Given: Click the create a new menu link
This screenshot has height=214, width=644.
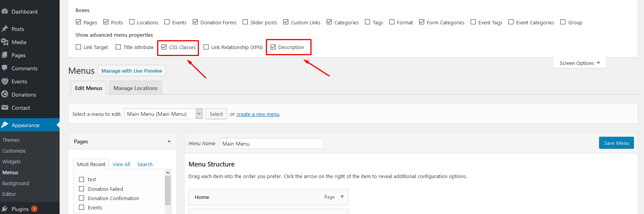Looking at the screenshot, I should (257, 114).
